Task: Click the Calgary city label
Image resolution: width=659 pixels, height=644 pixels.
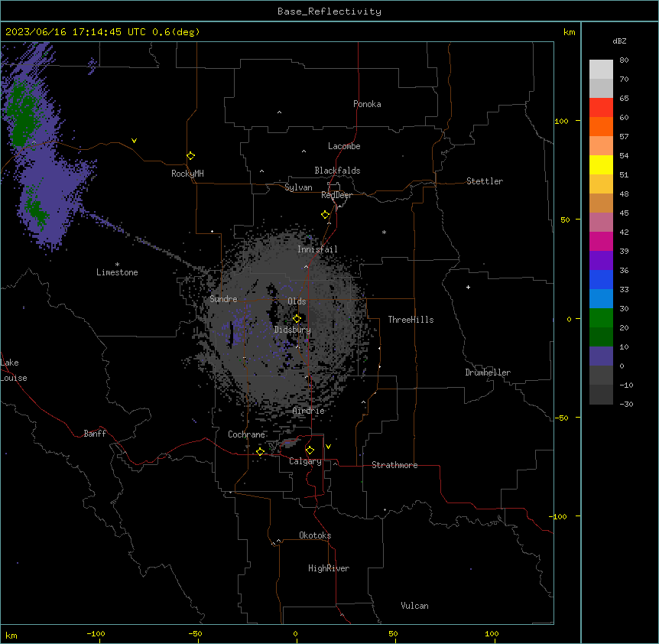Action: 305,461
